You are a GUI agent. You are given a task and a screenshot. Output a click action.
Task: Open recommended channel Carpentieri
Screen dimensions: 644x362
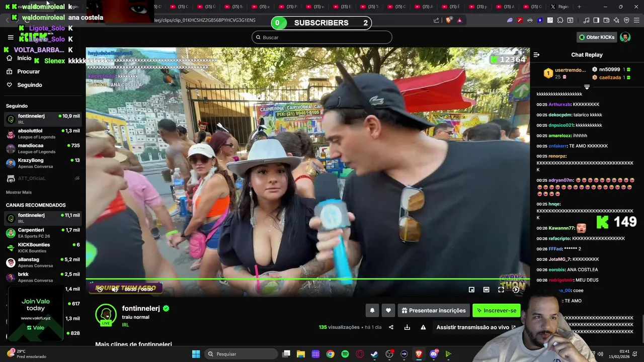43,233
